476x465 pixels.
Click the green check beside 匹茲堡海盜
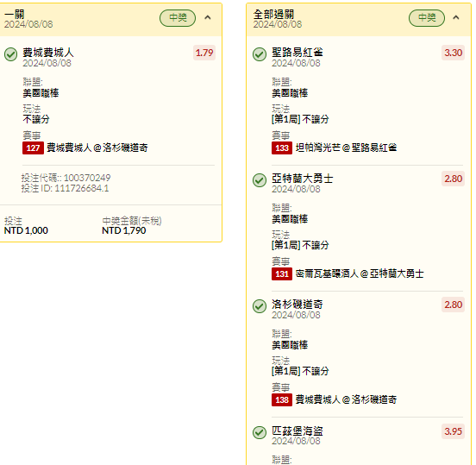coord(260,432)
